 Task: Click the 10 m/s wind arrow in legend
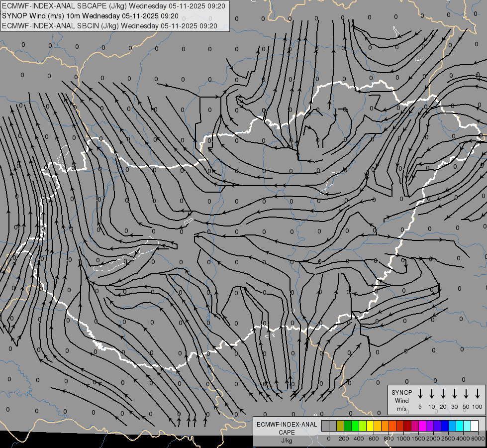(432, 394)
